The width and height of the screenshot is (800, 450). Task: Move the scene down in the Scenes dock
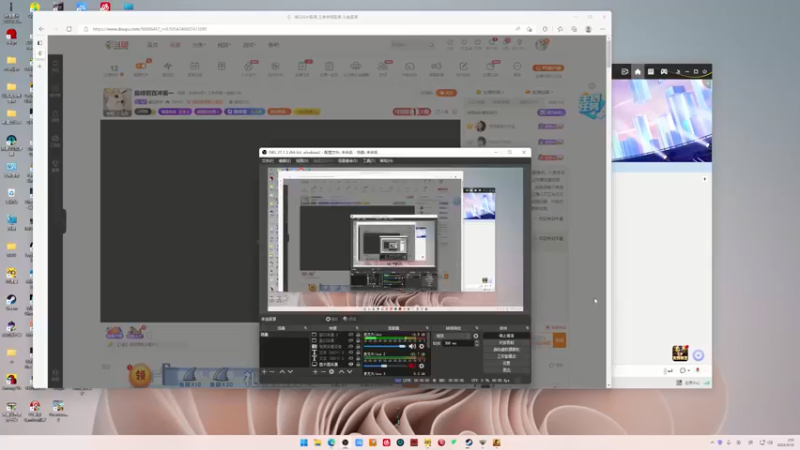click(x=290, y=371)
